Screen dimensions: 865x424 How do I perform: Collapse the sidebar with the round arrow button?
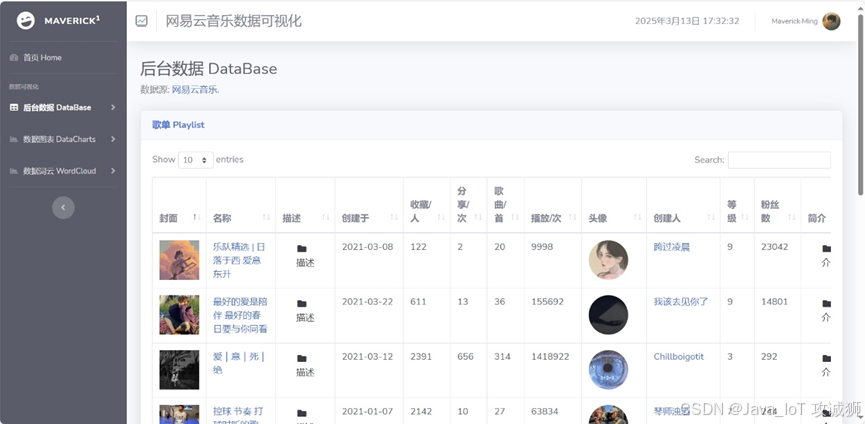coord(63,207)
